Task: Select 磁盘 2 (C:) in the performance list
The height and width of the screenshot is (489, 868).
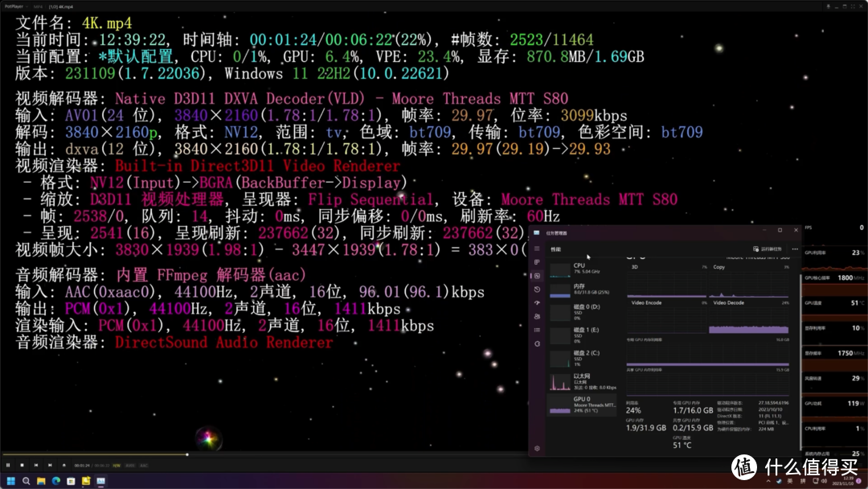Action: [583, 359]
